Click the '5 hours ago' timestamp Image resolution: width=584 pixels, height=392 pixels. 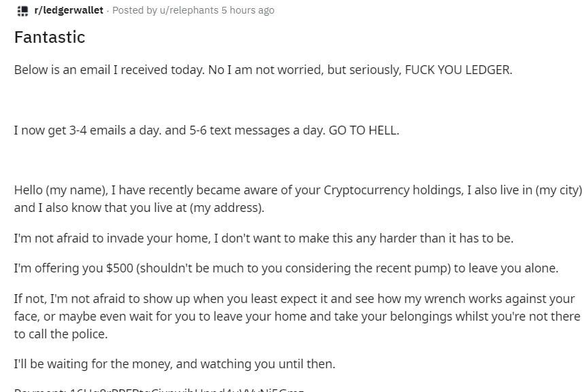[x=247, y=11]
